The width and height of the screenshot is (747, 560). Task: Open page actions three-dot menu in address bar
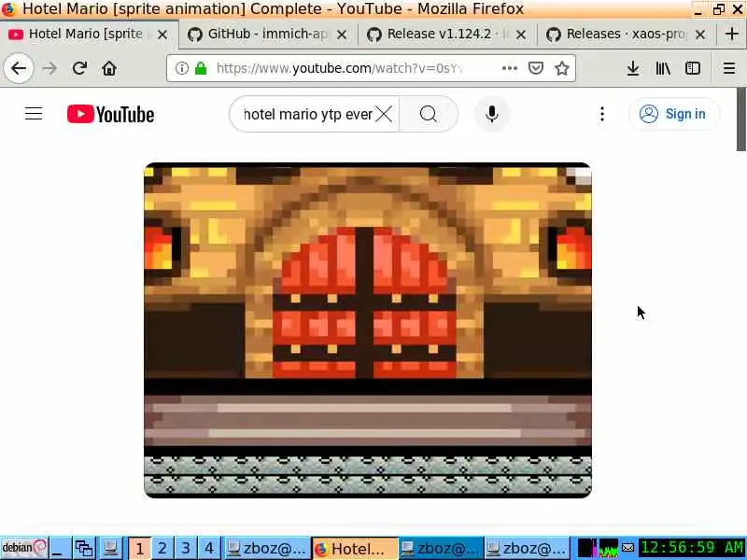[510, 68]
